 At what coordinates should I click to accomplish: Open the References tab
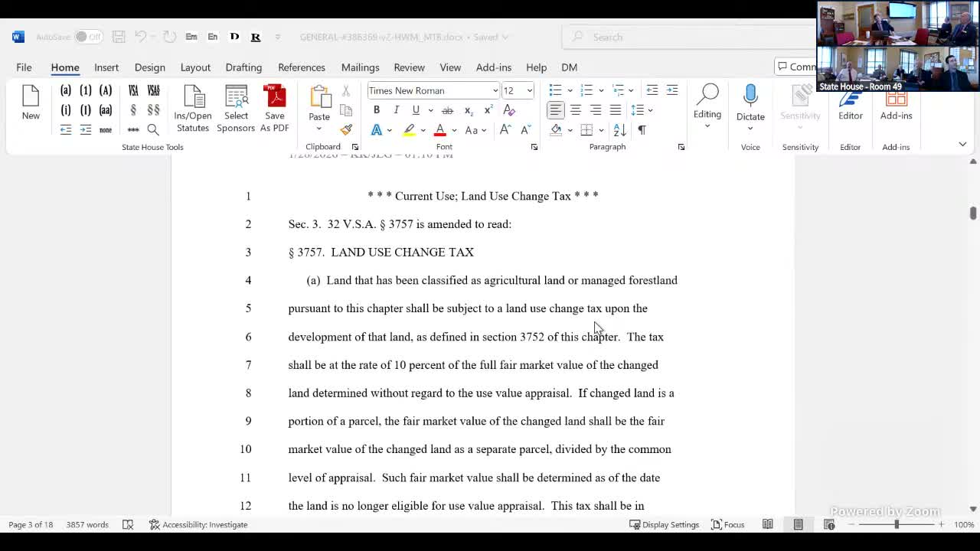click(301, 67)
